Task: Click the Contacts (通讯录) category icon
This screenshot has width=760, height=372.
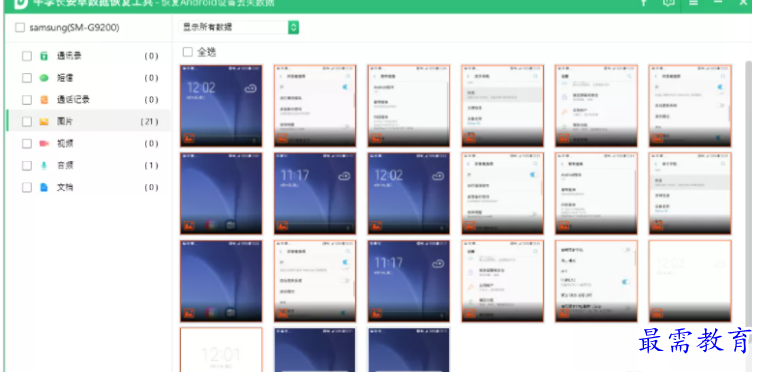Action: 44,56
